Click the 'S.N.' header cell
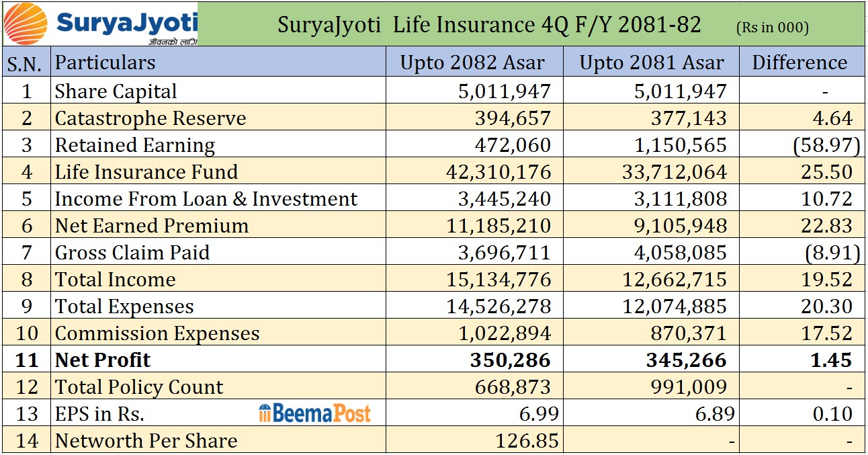Image resolution: width=868 pixels, height=455 pixels. tap(25, 63)
